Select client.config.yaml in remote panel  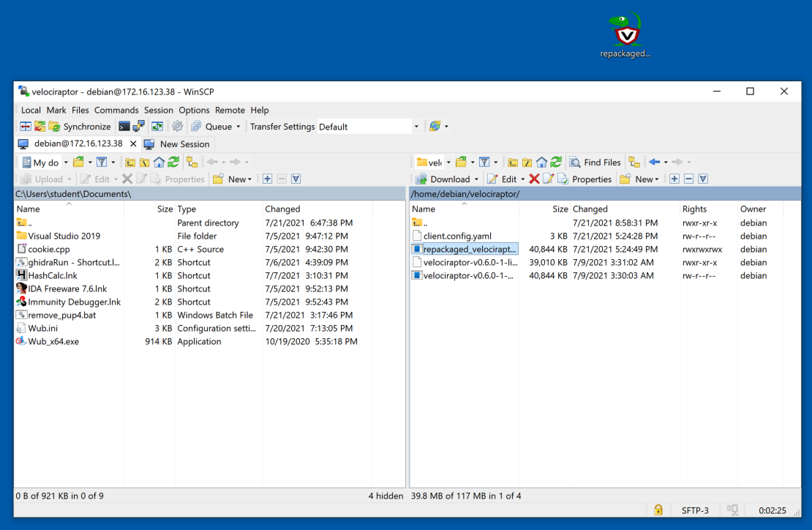coord(457,236)
